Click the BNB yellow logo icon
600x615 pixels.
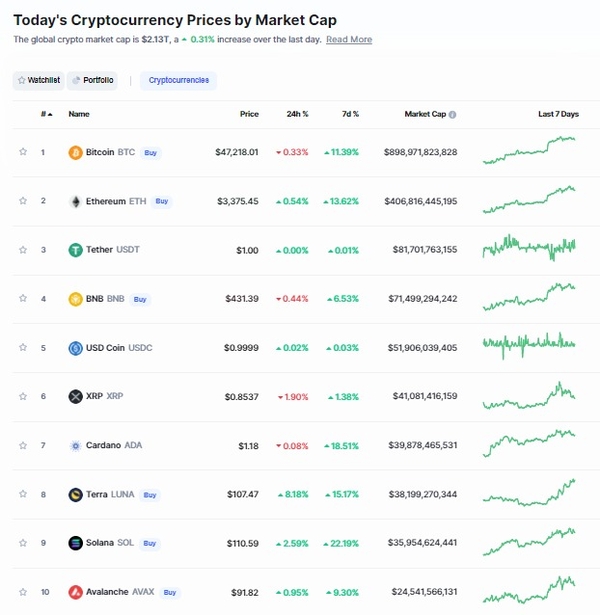pos(75,299)
